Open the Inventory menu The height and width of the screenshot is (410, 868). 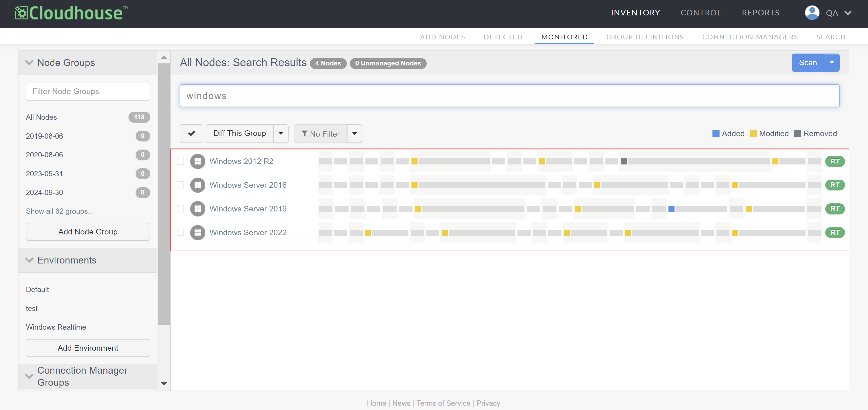click(636, 13)
